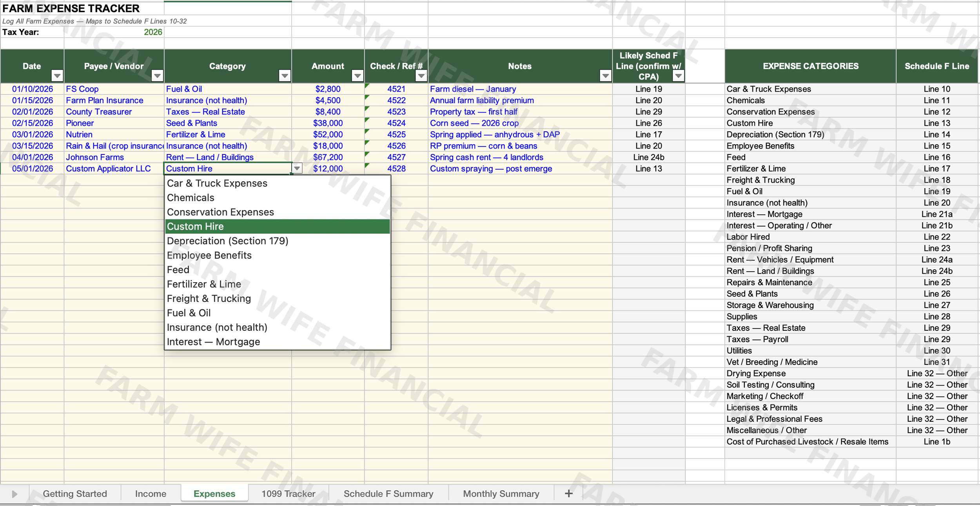The height and width of the screenshot is (506, 980).
Task: Open the Notes column filter arrow
Action: pyautogui.click(x=606, y=76)
